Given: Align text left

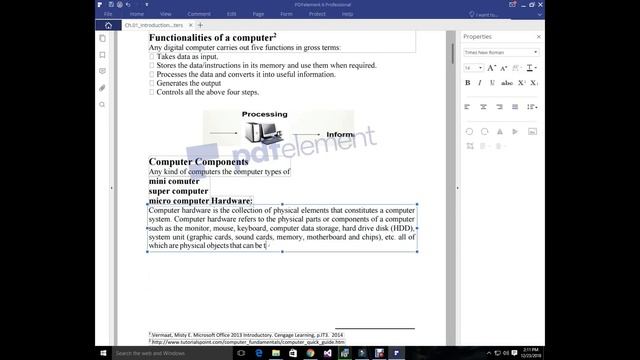Looking at the screenshot, I should 467,107.
